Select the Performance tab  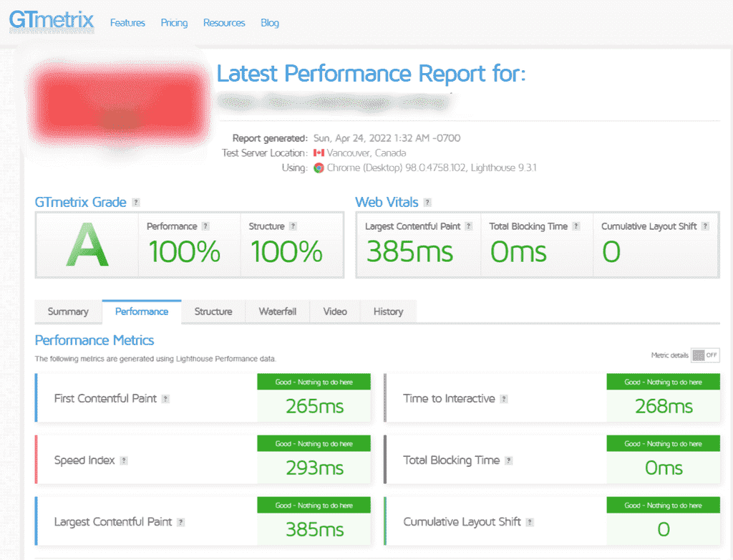(142, 312)
